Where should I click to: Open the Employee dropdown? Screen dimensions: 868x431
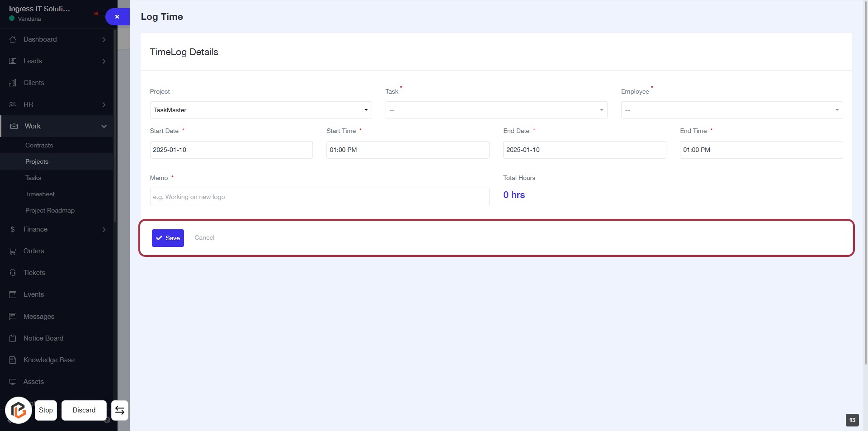[731, 110]
